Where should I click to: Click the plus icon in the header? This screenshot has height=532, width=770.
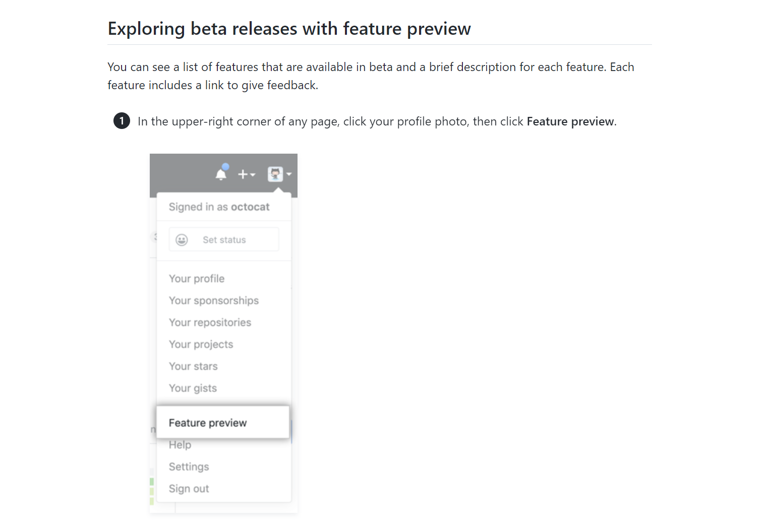click(x=244, y=174)
